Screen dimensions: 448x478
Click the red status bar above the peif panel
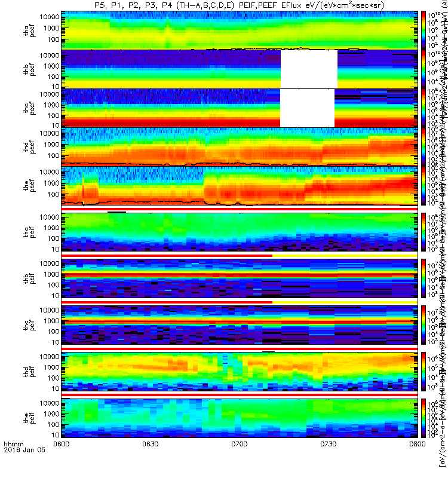pyautogui.click(x=240, y=395)
